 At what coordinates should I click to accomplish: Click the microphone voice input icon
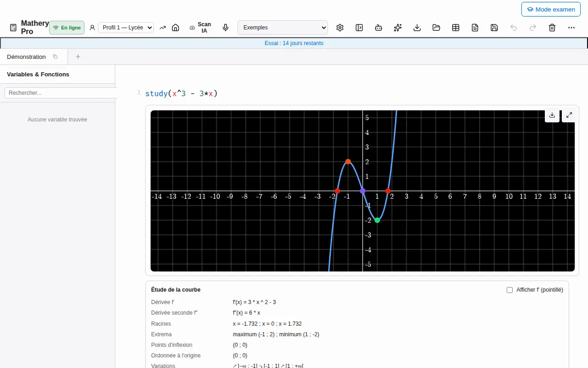point(226,28)
